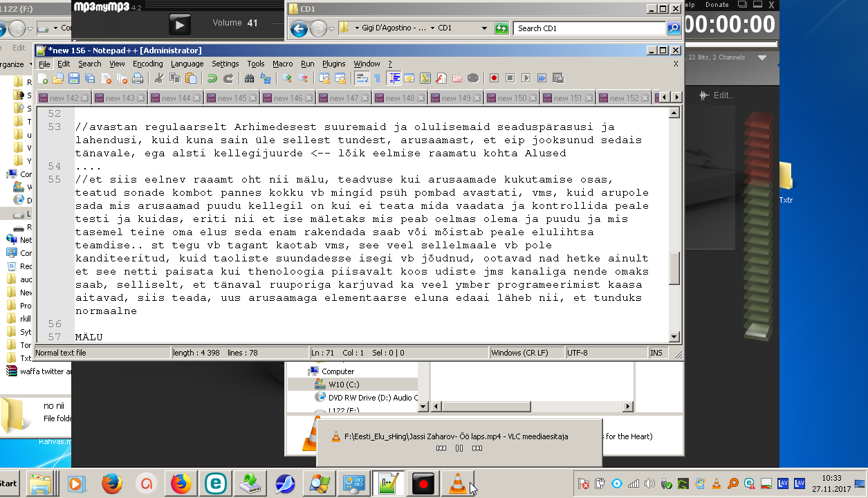Viewport: 868px width, 498px height.
Task: Pause VLC from thumbnail toolbar
Action: tap(459, 448)
